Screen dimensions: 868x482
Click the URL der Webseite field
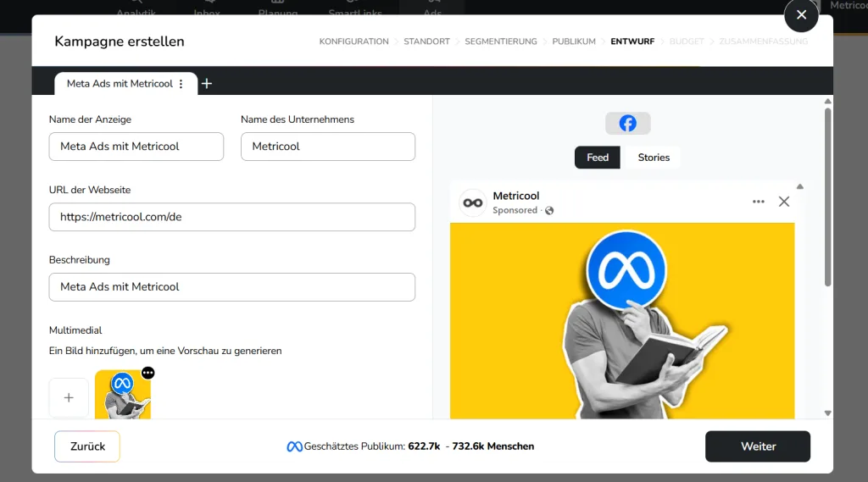pos(231,217)
